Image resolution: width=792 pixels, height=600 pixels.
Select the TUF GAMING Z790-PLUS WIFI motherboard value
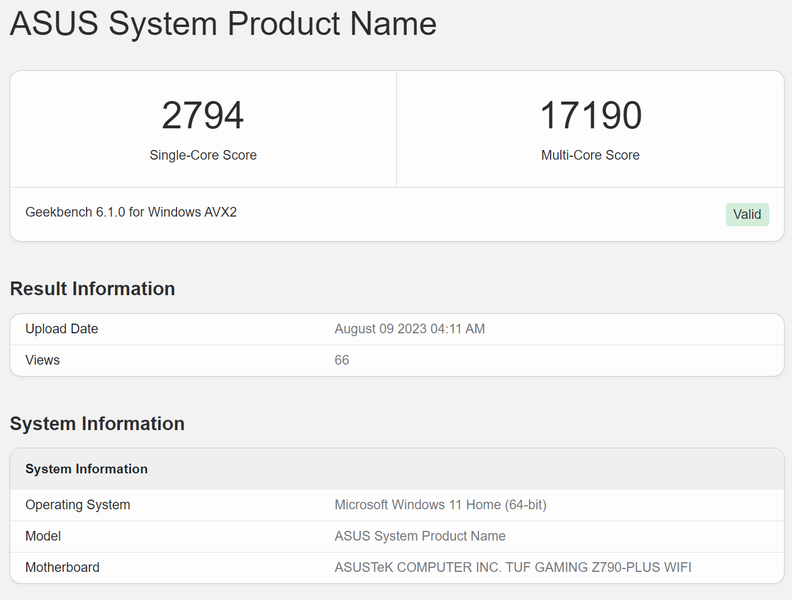point(513,567)
